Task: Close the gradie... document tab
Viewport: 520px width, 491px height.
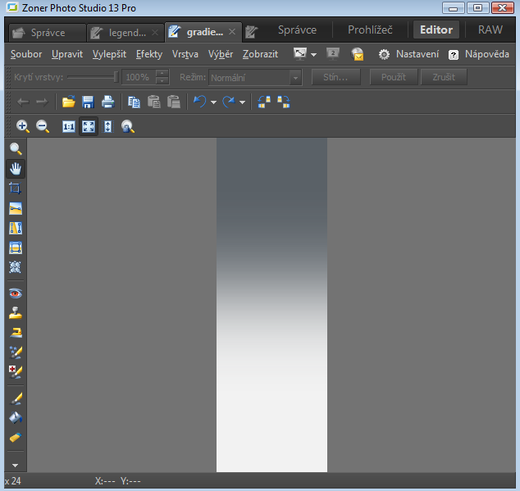Action: coord(232,32)
